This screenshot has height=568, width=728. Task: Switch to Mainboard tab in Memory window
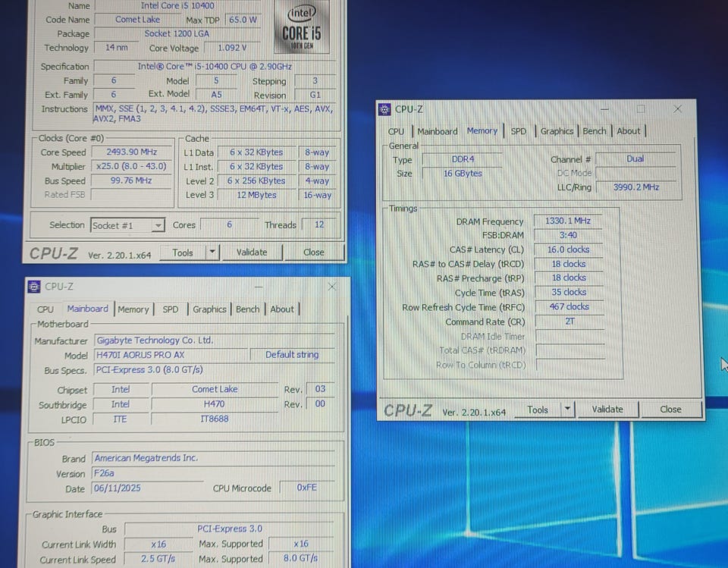pos(438,131)
